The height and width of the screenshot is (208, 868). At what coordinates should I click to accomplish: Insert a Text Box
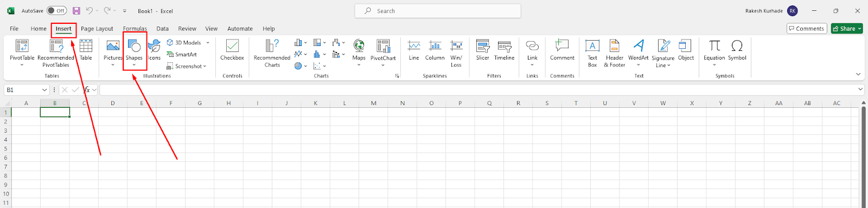click(x=592, y=53)
